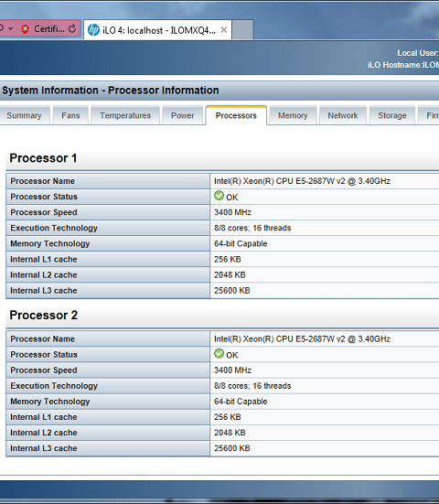This screenshot has height=504, width=439.
Task: Click Processor 1 L3 cache value 25600 KB
Action: pos(232,291)
